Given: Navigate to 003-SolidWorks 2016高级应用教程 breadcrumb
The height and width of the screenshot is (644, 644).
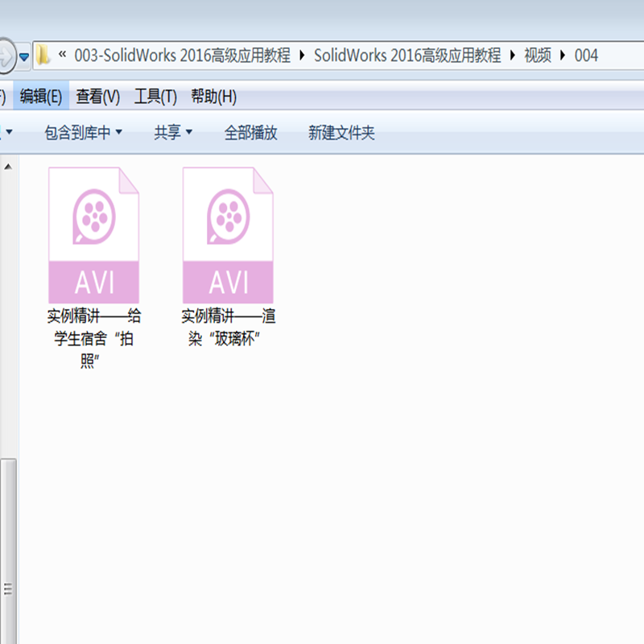Looking at the screenshot, I should coord(183,56).
